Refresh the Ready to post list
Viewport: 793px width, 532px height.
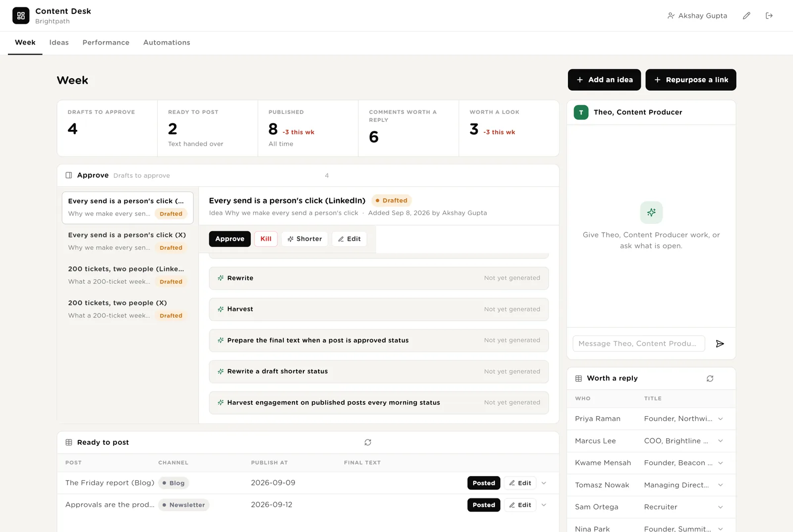[368, 442]
